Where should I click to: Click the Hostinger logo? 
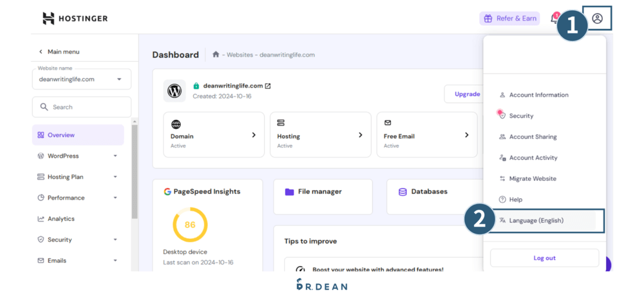75,19
